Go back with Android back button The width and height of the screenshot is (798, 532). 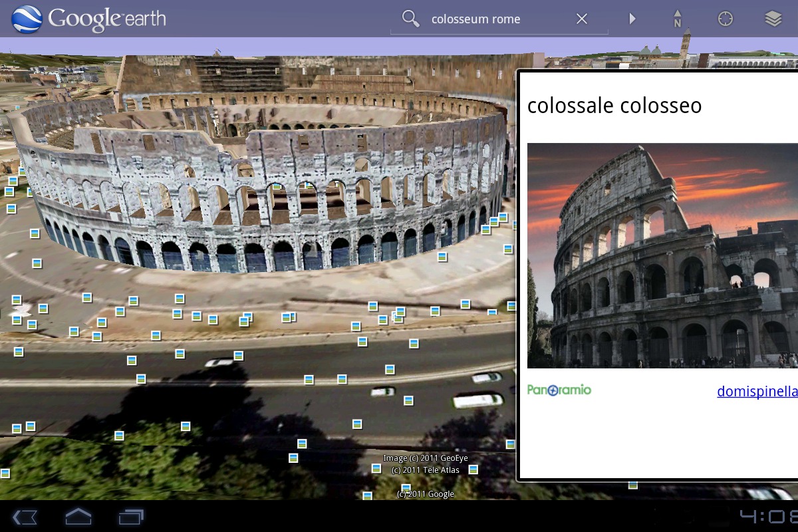coord(25,516)
